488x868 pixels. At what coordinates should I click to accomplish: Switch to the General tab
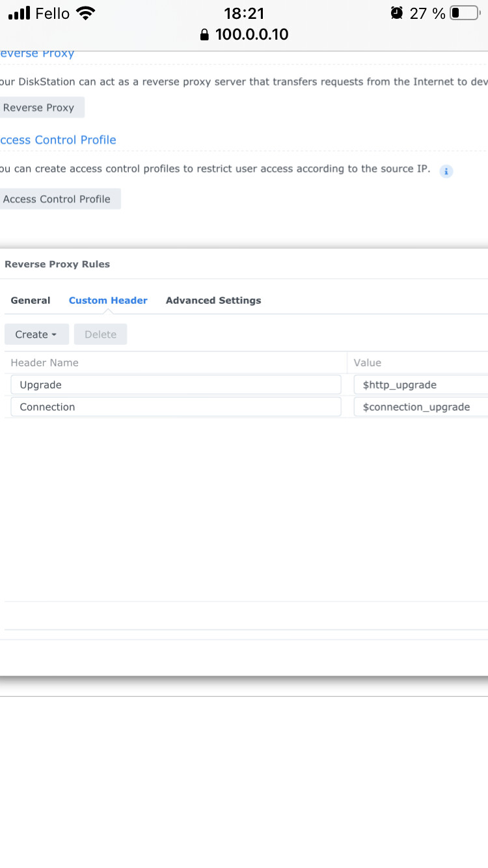31,301
